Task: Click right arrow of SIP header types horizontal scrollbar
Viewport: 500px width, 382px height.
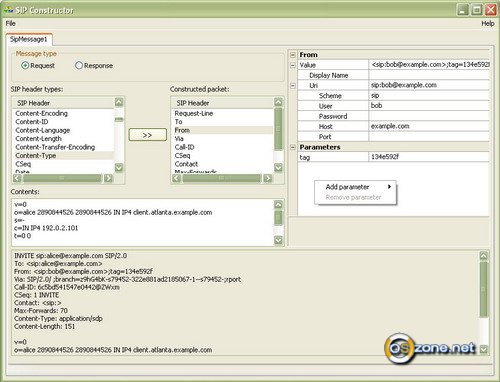Action: [108, 178]
